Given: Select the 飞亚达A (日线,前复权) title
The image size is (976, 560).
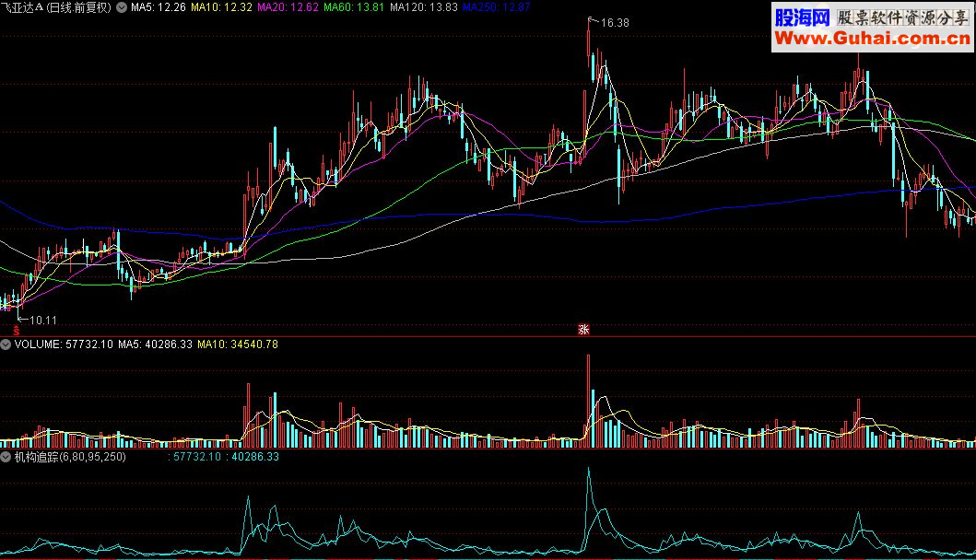Looking at the screenshot, I should point(56,7).
